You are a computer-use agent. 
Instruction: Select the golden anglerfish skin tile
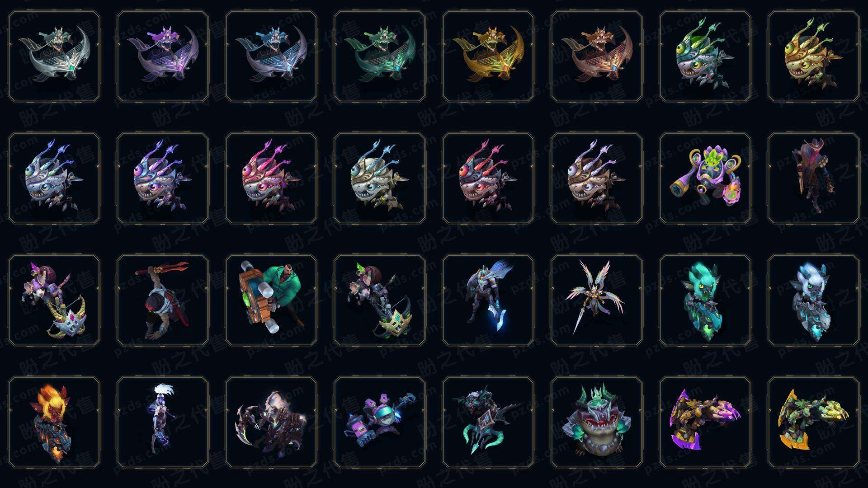(814, 56)
